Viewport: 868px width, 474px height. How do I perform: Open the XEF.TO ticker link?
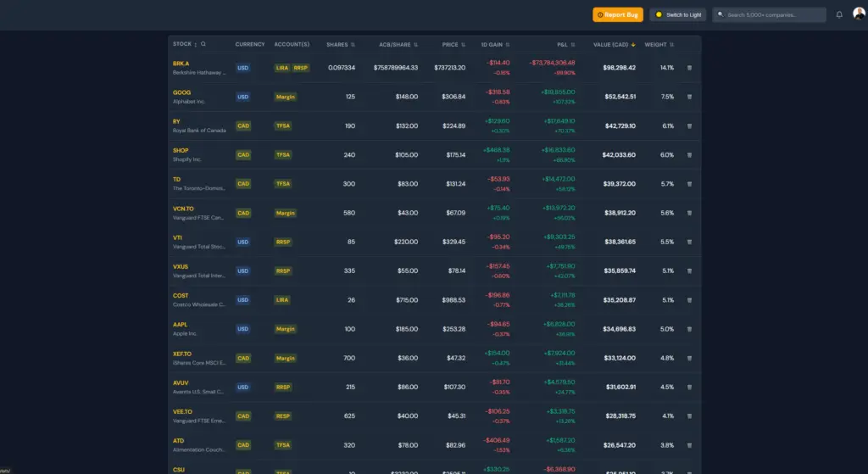coord(182,354)
